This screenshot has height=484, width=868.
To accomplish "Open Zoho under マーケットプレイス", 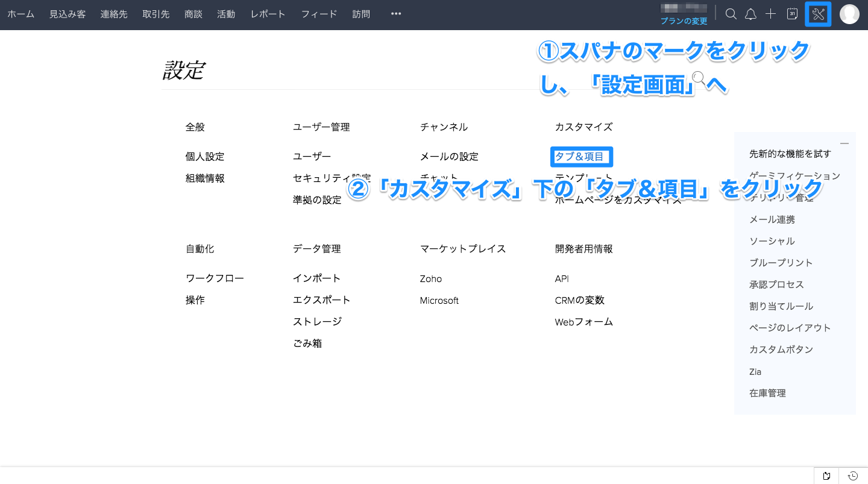I will [431, 279].
